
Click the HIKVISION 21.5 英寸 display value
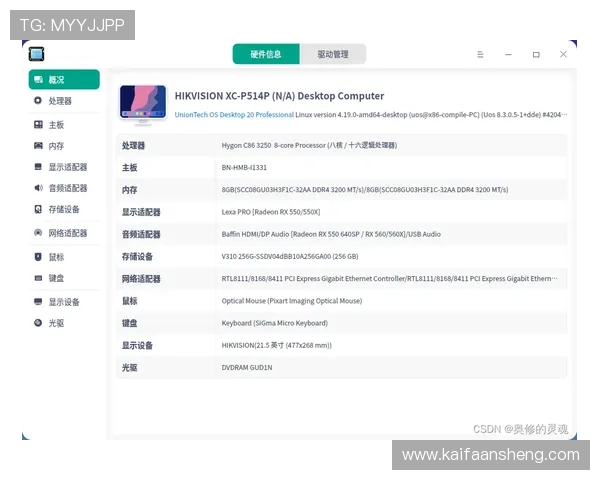pyautogui.click(x=277, y=345)
